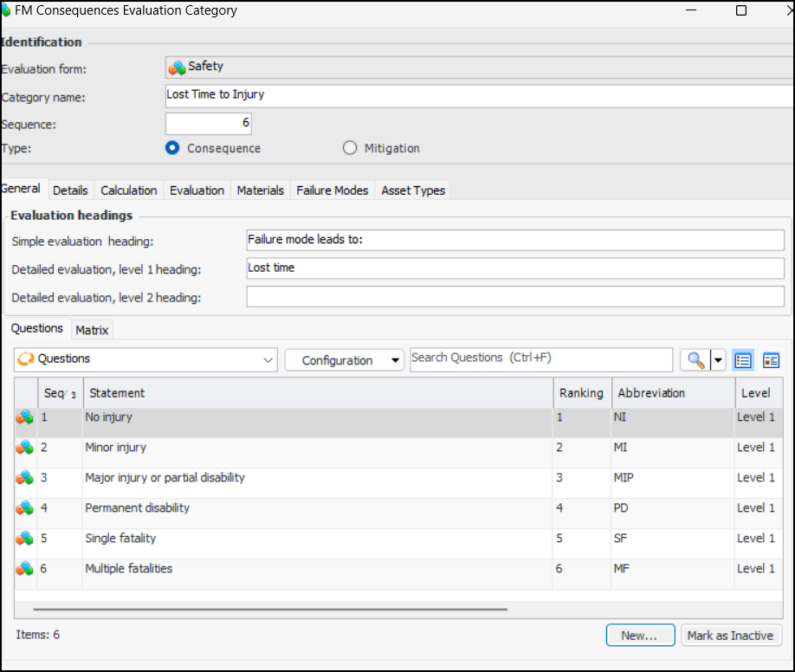Click the icon for Minor injury row
This screenshot has width=795, height=672.
coord(25,448)
